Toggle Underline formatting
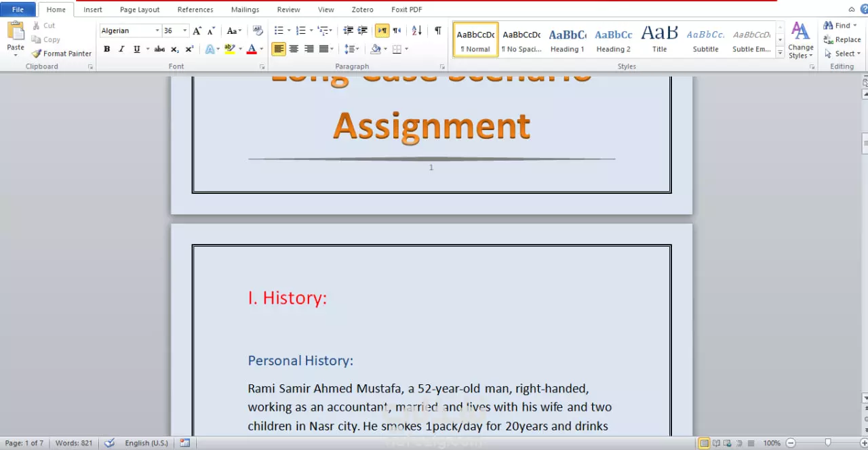Image resolution: width=868 pixels, height=450 pixels. click(x=136, y=49)
